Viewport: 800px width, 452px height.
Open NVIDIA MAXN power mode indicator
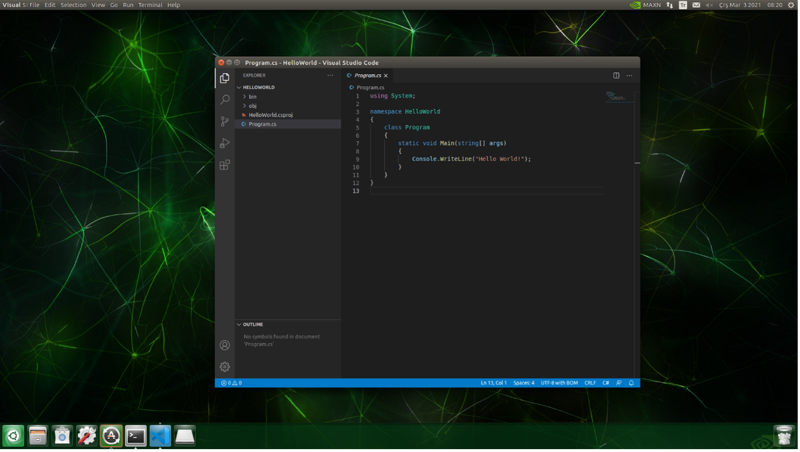tap(646, 5)
